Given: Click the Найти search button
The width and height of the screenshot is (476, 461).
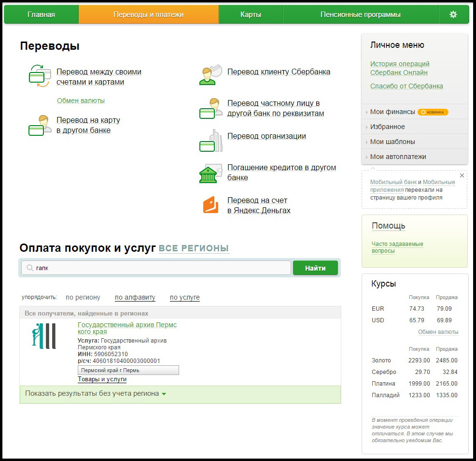Looking at the screenshot, I should coord(315,268).
